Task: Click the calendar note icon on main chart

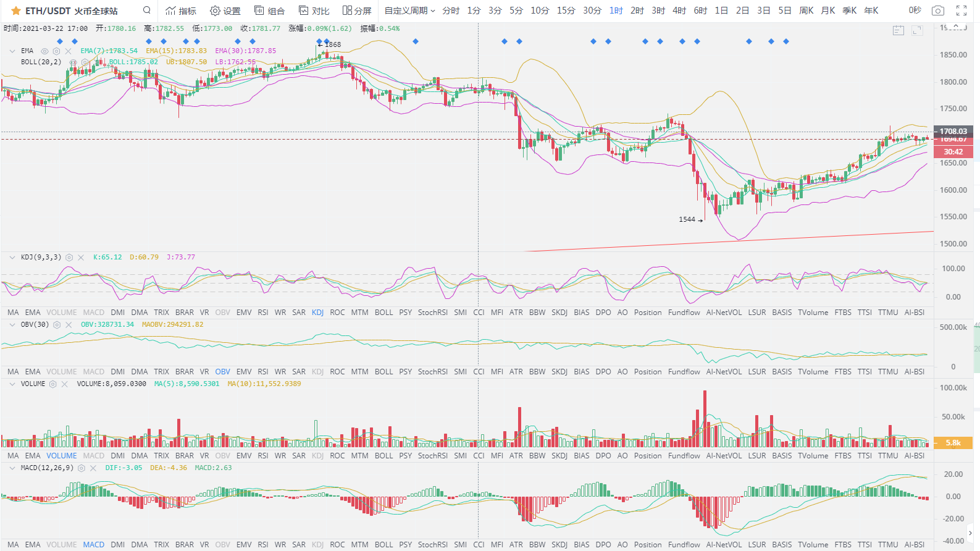Action: coord(898,30)
